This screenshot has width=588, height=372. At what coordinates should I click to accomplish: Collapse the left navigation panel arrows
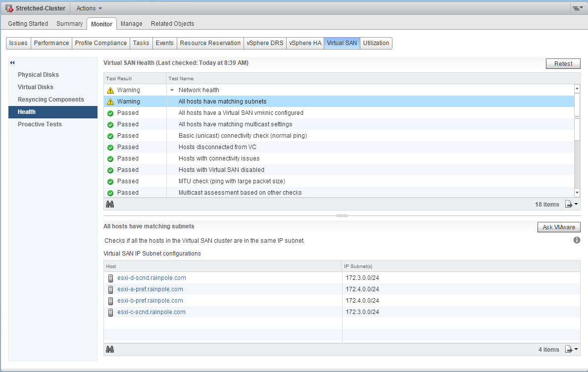tap(12, 63)
